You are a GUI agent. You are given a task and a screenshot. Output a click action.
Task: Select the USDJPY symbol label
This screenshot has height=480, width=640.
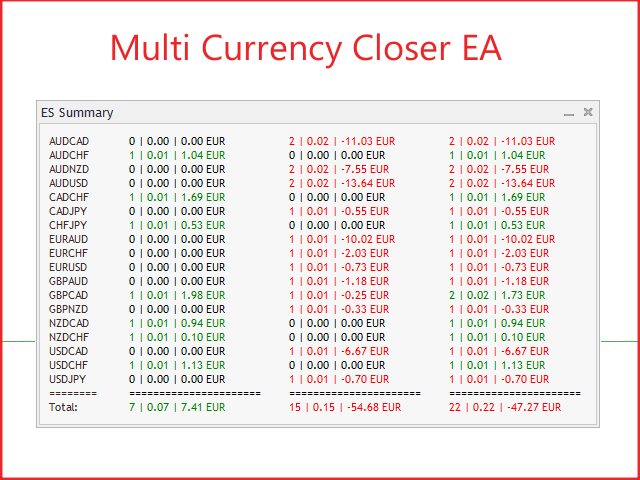coord(68,379)
